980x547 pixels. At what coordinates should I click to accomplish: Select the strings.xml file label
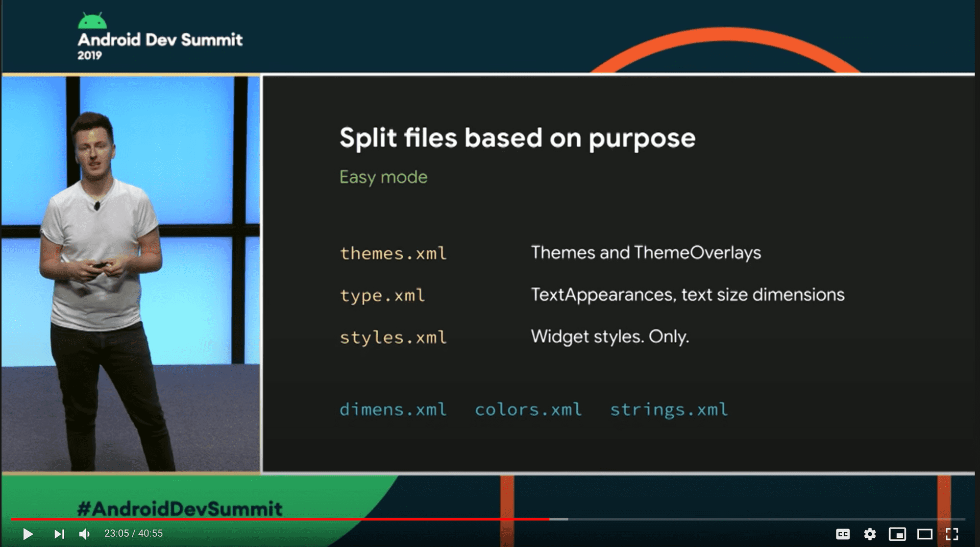pos(669,409)
